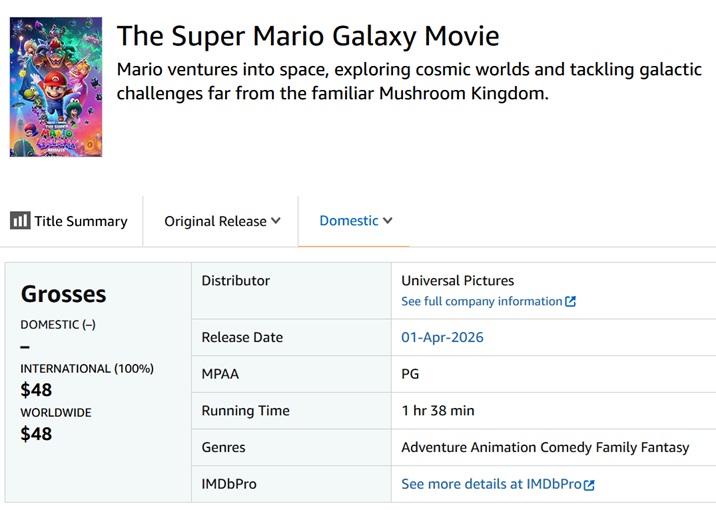Switch to the Title Summary tab
Screen dimensions: 716x510
tap(69, 221)
